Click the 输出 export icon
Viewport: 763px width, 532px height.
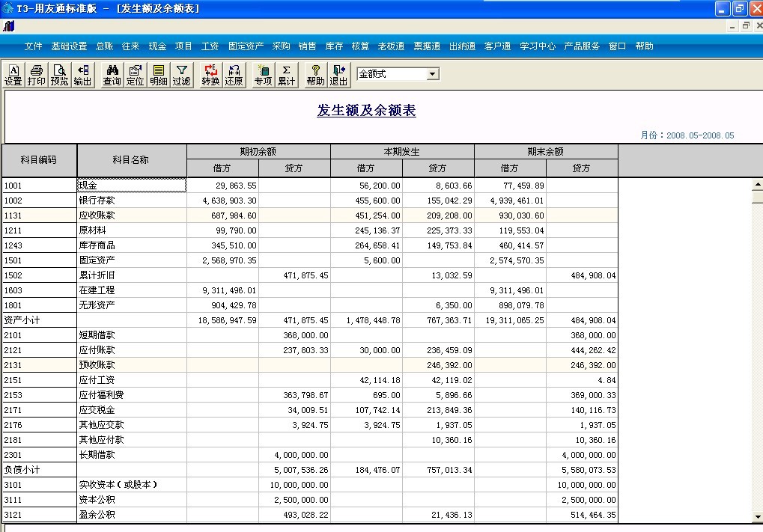82,75
